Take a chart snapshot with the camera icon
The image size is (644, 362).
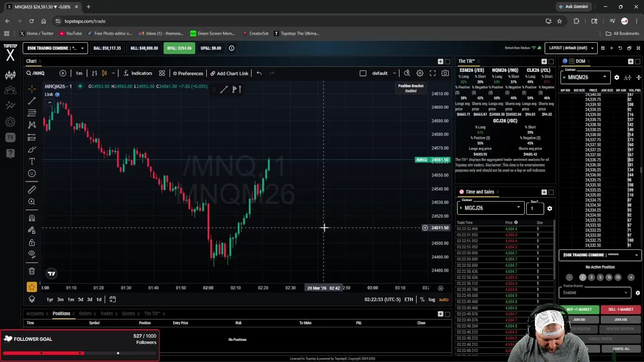point(445,73)
